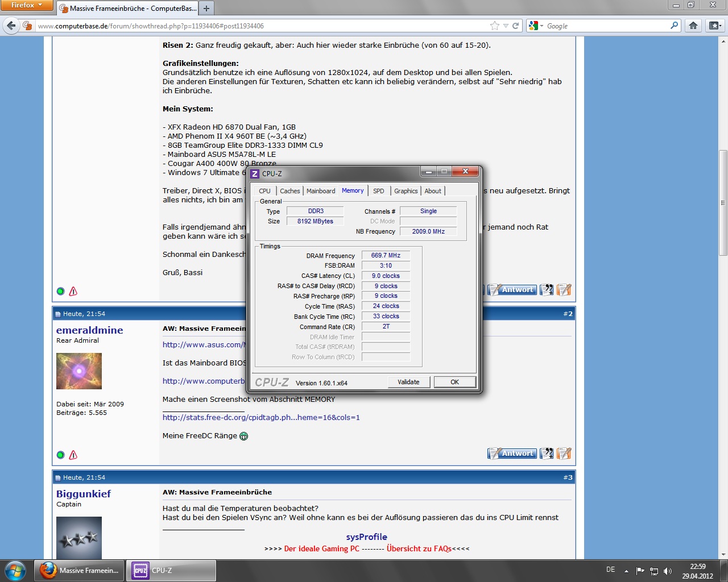
Task: Reply to emeraldmine's post with Antwort
Action: pyautogui.click(x=512, y=454)
